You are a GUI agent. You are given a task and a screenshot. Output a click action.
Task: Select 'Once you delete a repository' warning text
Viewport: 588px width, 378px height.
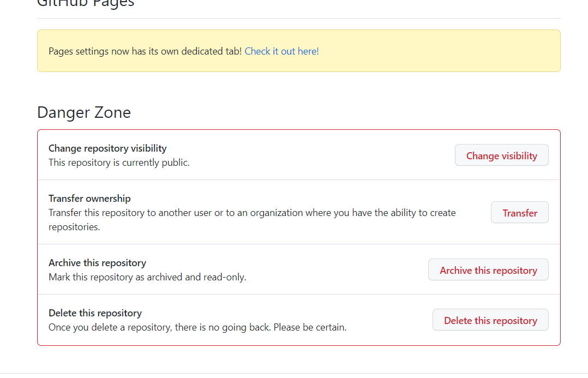coord(197,327)
